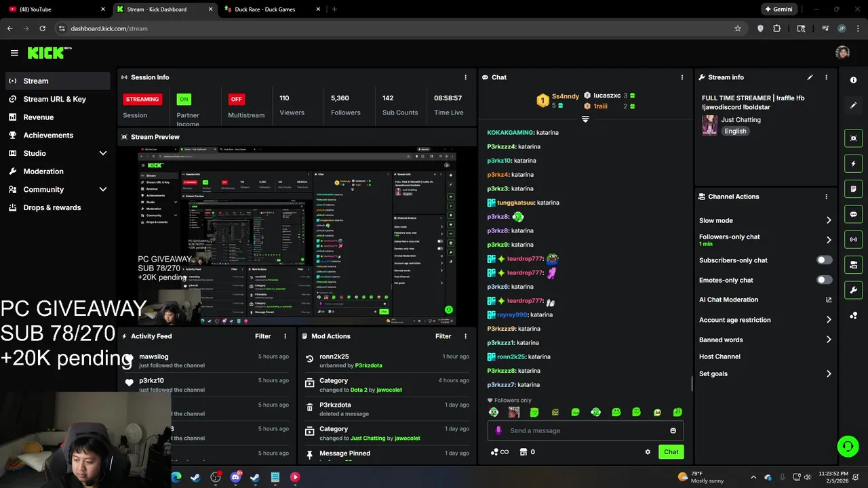Click the info icon in right rail
This screenshot has height=488, width=868.
pos(854,80)
